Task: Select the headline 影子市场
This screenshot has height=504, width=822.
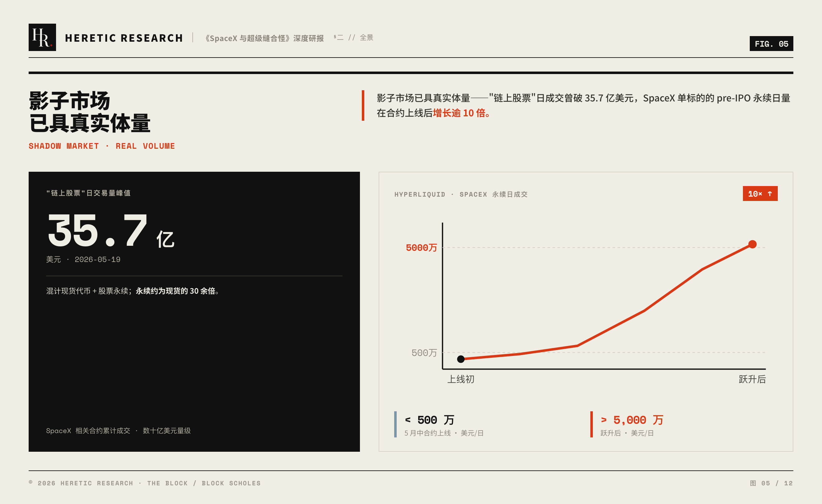Action: 69,101
